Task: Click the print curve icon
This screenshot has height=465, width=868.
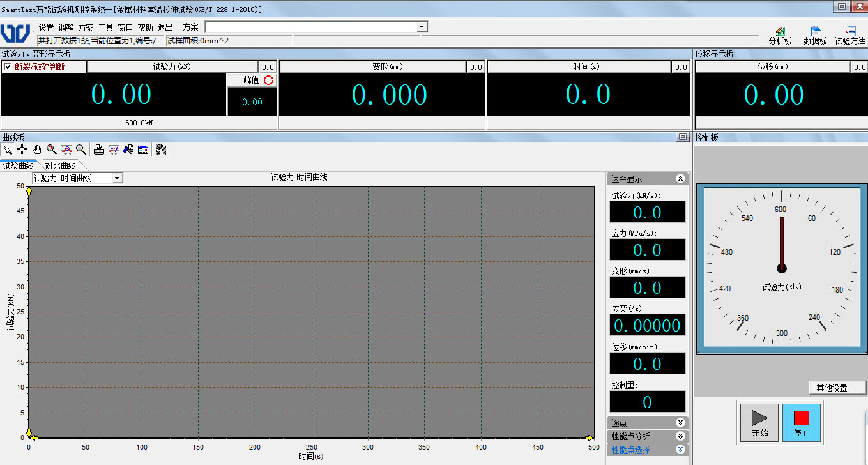Action: (x=99, y=149)
